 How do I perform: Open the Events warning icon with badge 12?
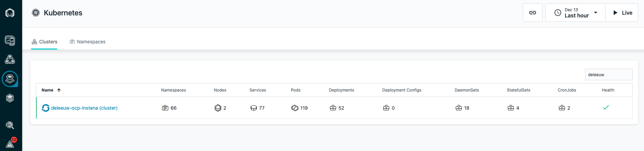pyautogui.click(x=11, y=142)
